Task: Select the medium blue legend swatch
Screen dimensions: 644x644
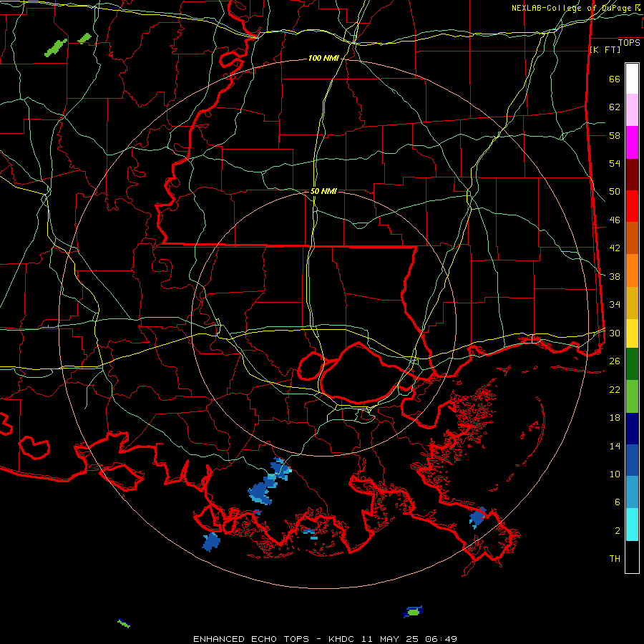Action: pos(632,460)
